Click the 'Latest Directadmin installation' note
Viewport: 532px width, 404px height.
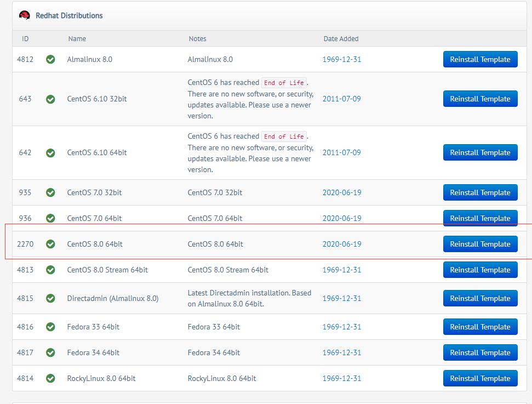pyautogui.click(x=249, y=298)
